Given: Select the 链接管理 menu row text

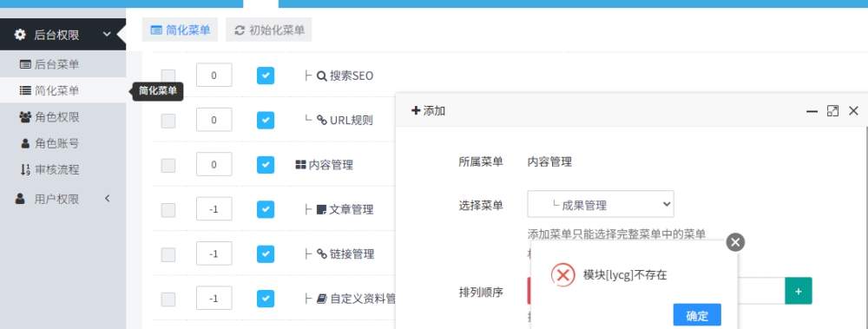Looking at the screenshot, I should coord(352,254).
